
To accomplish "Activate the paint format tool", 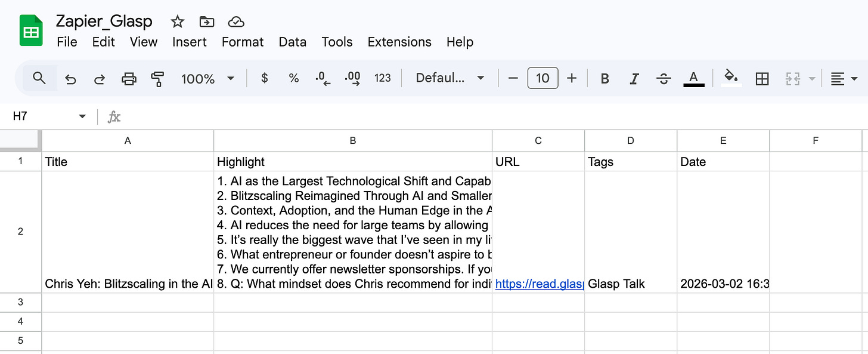I will 157,79.
